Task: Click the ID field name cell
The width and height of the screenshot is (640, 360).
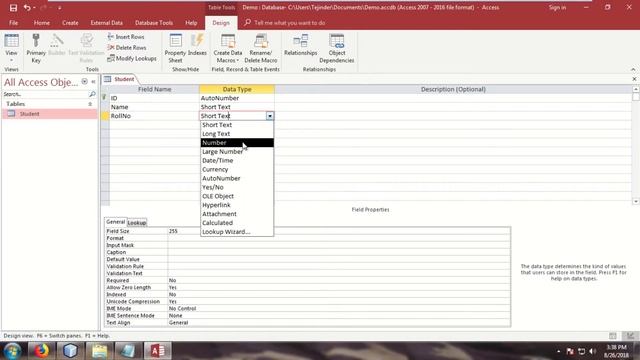Action: [154, 98]
